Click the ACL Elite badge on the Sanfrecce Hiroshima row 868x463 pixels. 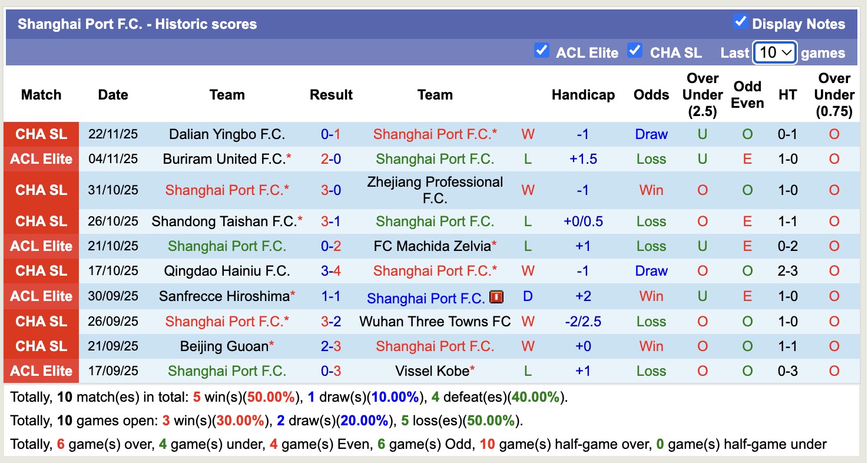point(41,296)
